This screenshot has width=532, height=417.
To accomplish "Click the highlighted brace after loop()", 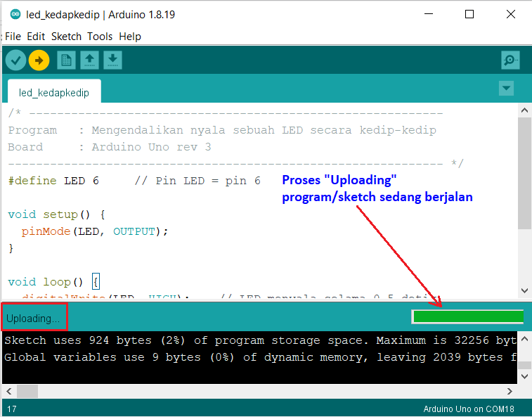I will (x=96, y=281).
